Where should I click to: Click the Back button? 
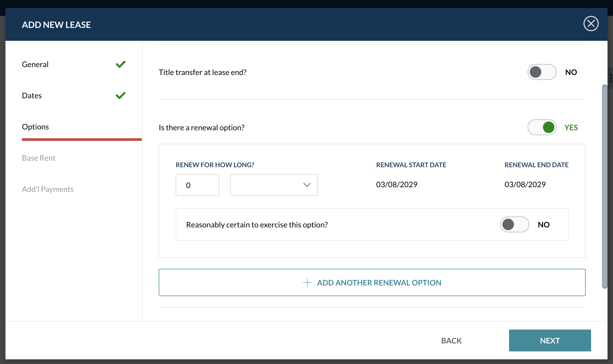(451, 341)
